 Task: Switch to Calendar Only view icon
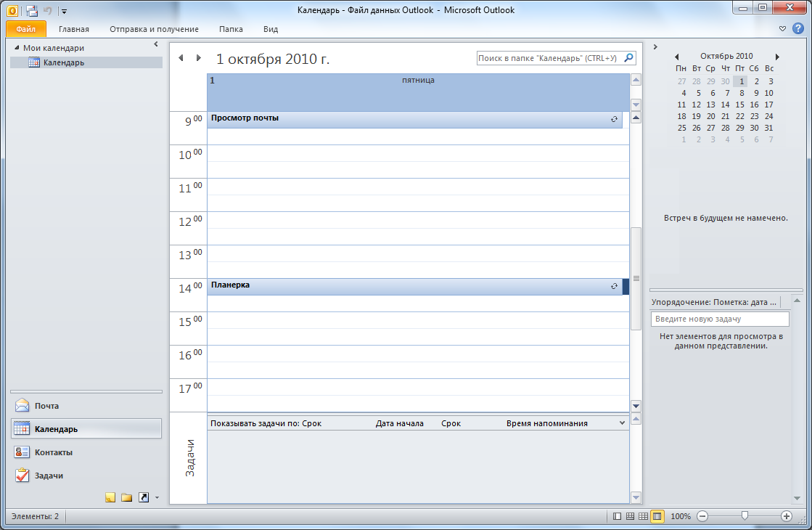point(643,516)
